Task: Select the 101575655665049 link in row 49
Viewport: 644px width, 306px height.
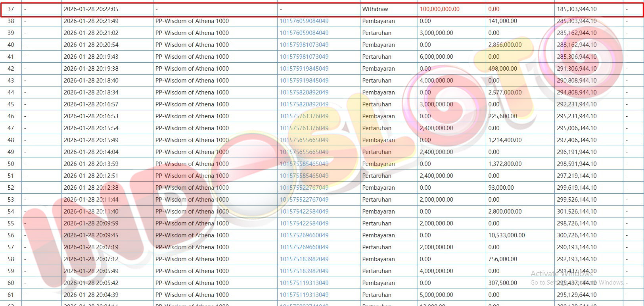Action: pos(304,152)
